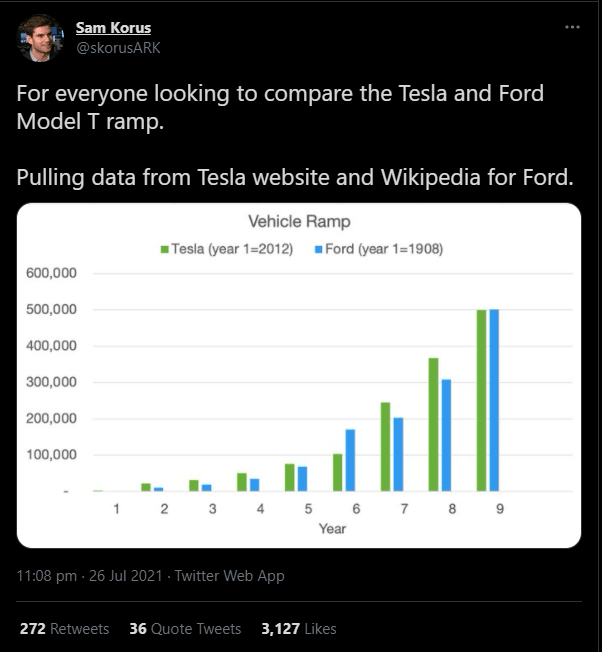Open the Vehicle Ramp chart image
This screenshot has width=602, height=652.
coord(299,375)
